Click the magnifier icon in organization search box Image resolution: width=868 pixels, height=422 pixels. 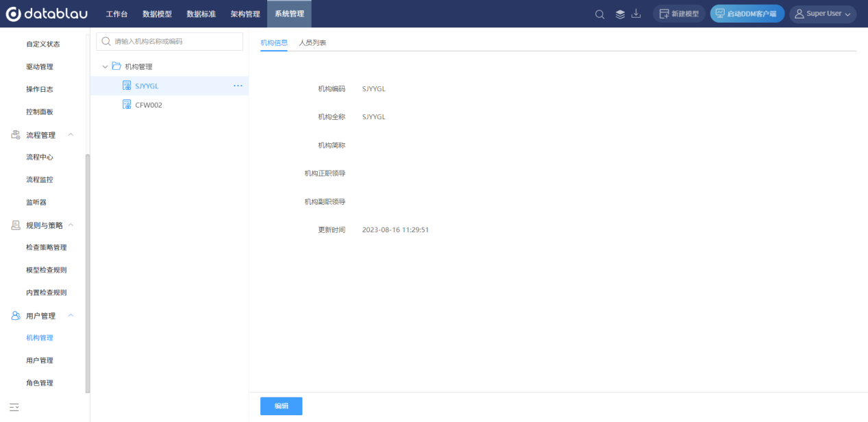tap(106, 41)
